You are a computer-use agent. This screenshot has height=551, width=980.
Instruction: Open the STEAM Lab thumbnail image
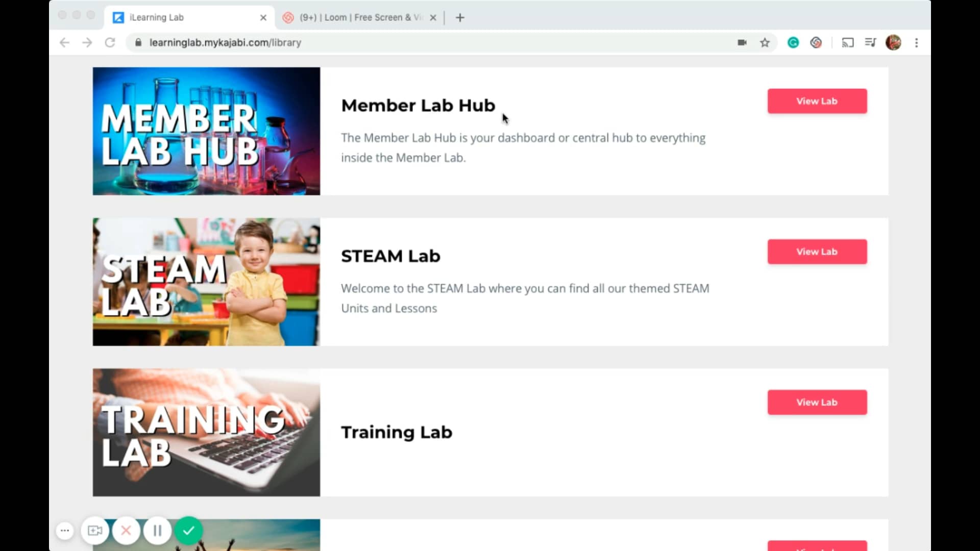pos(206,282)
